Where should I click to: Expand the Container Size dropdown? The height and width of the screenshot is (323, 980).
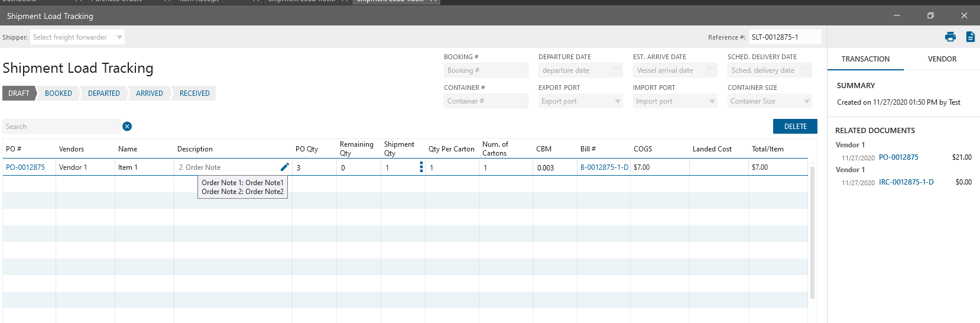(807, 101)
